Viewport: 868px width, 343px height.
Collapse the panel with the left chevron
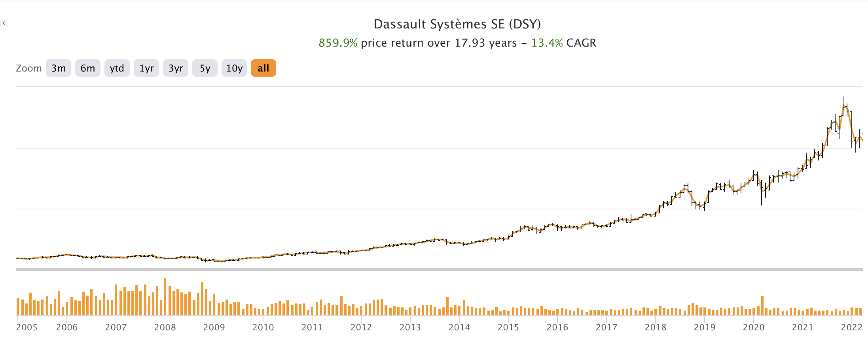coord(4,23)
